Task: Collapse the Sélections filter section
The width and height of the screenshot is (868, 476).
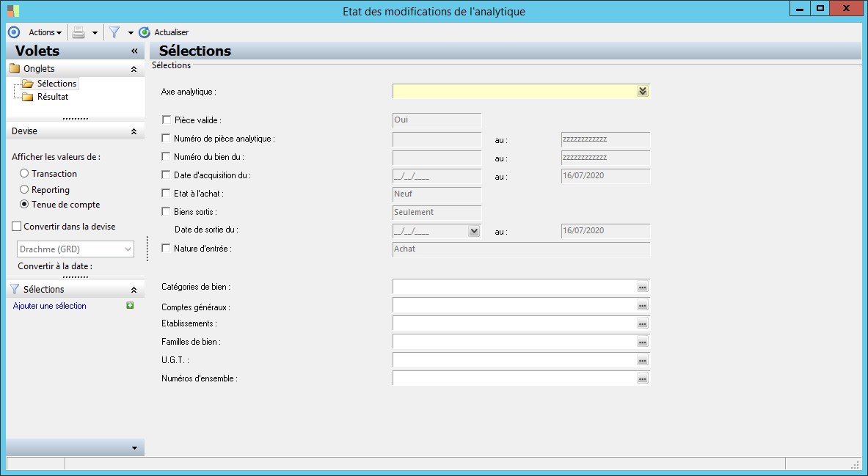Action: pyautogui.click(x=134, y=290)
